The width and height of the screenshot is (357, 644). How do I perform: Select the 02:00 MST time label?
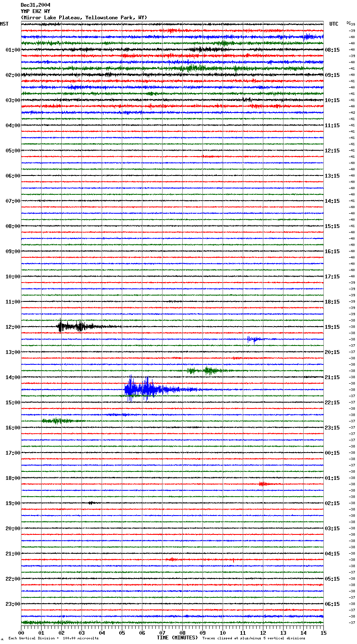point(13,75)
